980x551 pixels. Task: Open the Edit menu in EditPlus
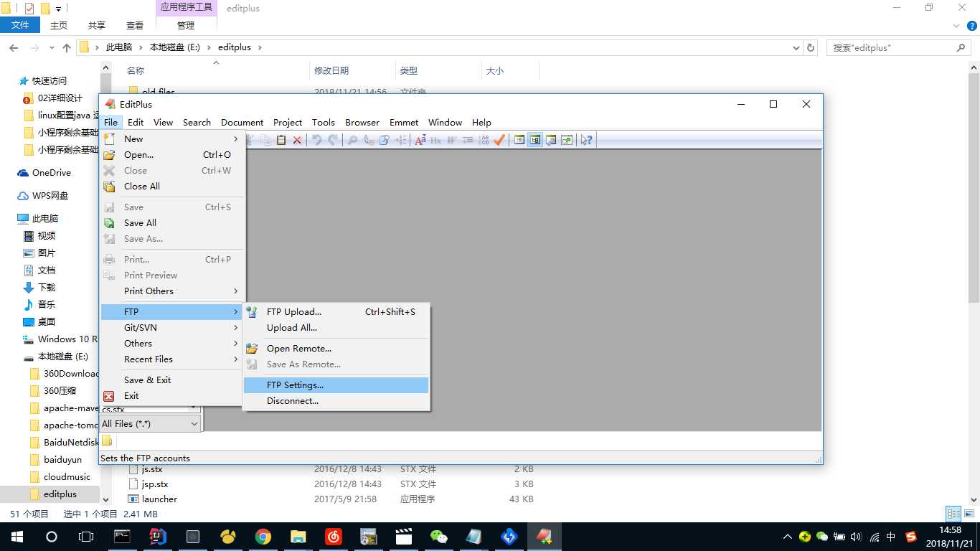pos(136,122)
